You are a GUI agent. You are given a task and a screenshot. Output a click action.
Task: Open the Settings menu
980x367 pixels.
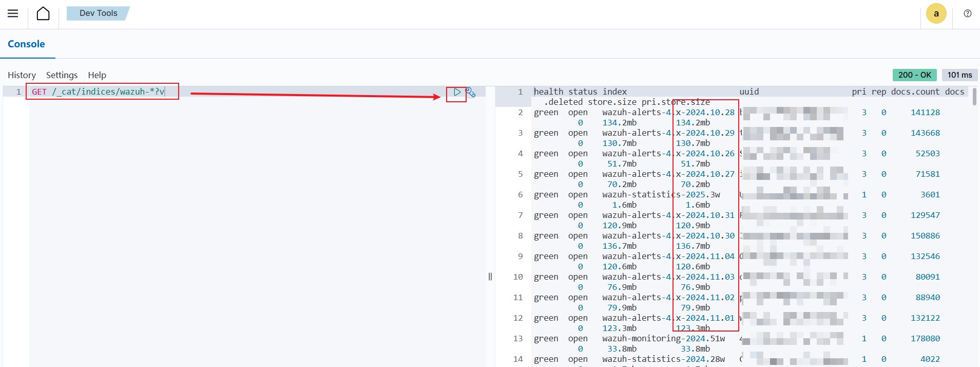coord(62,75)
